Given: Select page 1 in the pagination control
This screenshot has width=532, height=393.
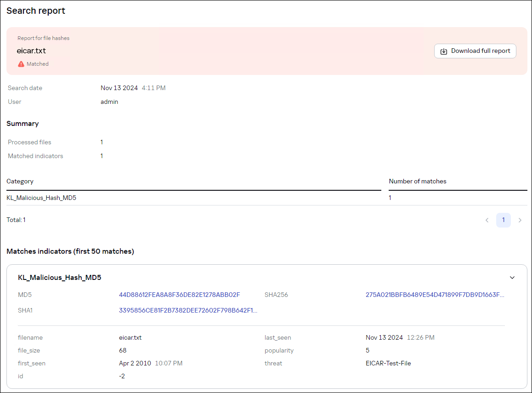Looking at the screenshot, I should 504,220.
